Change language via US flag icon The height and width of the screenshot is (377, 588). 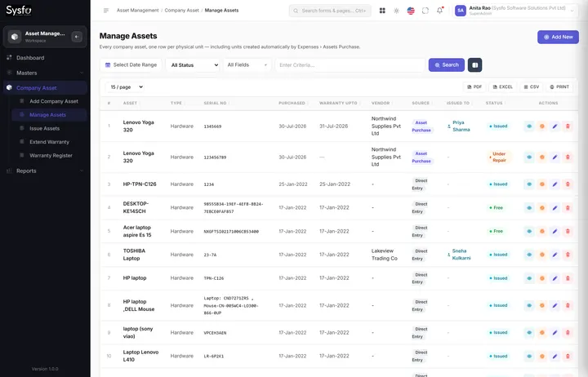pyautogui.click(x=411, y=11)
